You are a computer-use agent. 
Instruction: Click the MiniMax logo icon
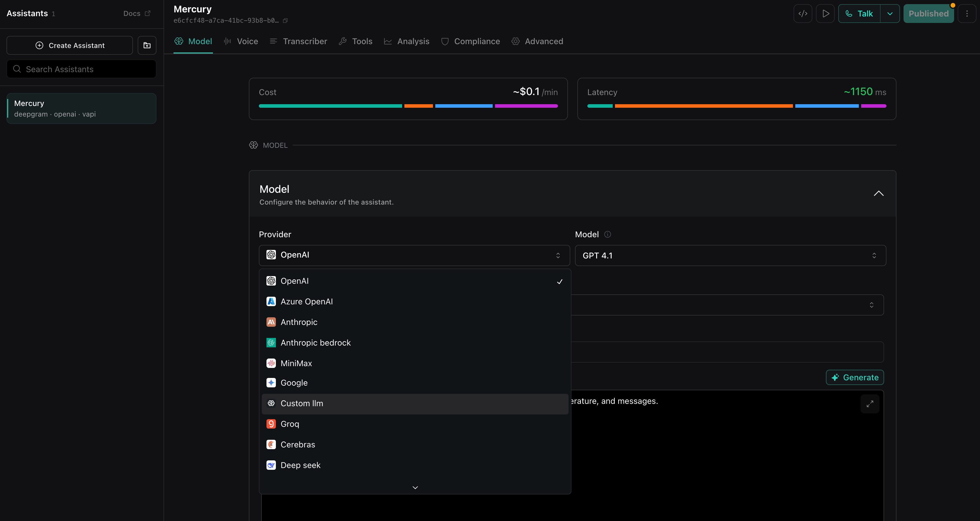point(271,363)
